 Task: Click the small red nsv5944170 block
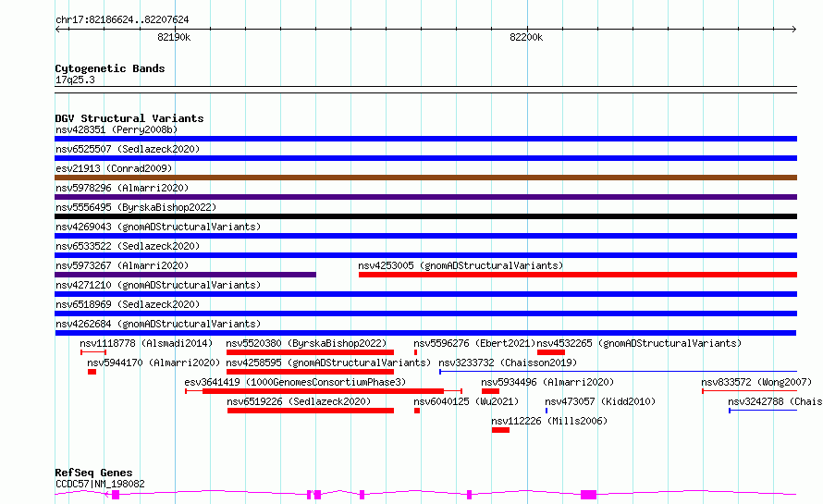point(92,372)
